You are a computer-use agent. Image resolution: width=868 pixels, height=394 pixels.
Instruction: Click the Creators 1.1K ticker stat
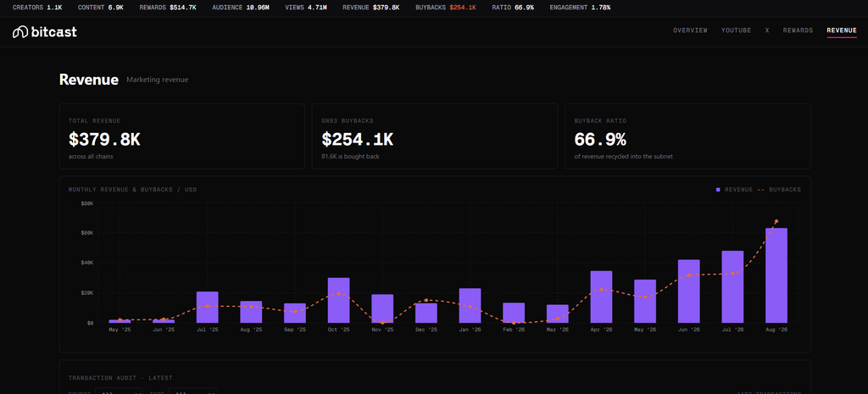[37, 8]
